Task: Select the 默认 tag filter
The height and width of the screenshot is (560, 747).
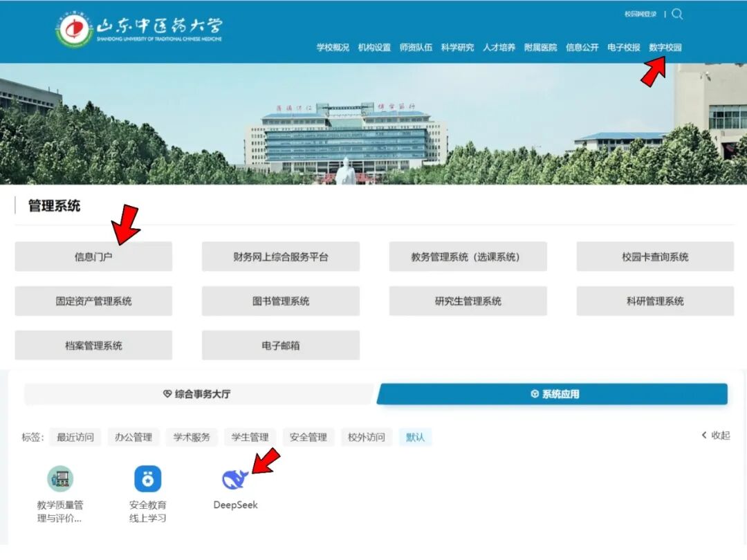Action: 415,437
